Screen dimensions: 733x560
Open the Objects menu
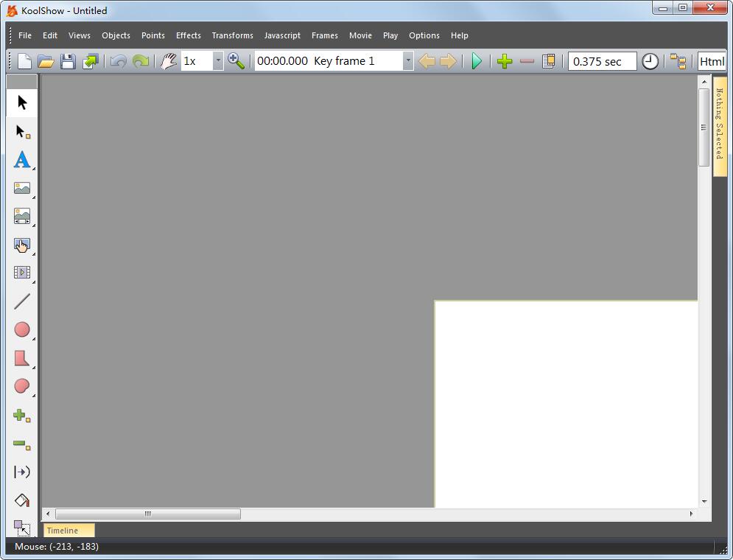(x=116, y=35)
